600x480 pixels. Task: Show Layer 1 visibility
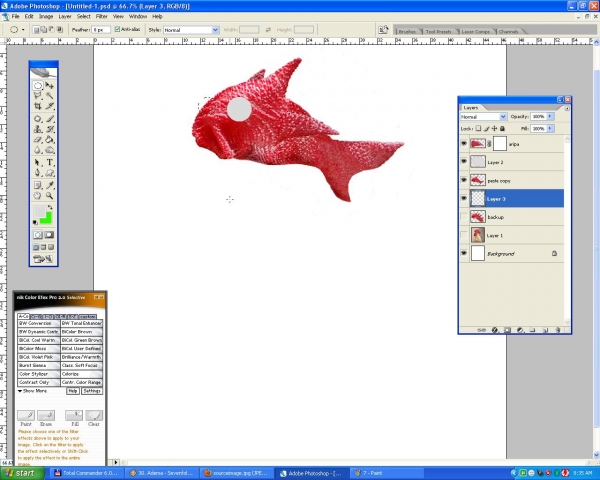coord(464,235)
